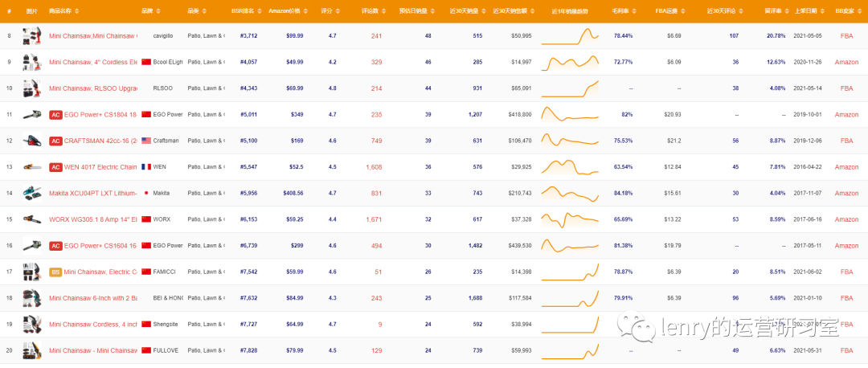Click sales trend chart for row 15
This screenshot has width=868, height=368.
click(x=570, y=219)
